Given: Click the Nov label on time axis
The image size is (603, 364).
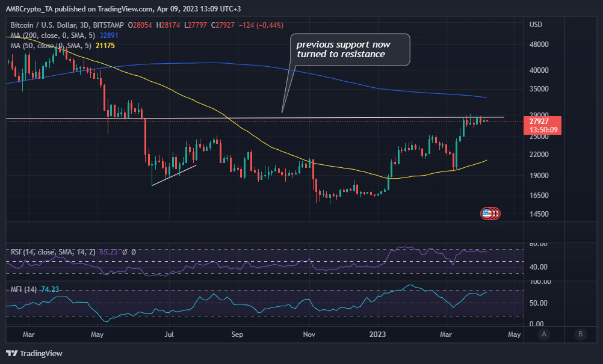Looking at the screenshot, I should (309, 335).
